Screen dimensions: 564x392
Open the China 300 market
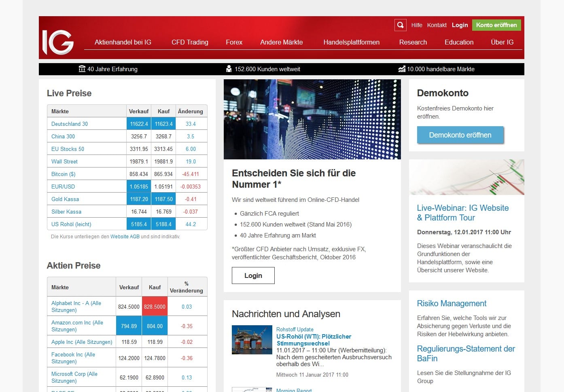63,136
